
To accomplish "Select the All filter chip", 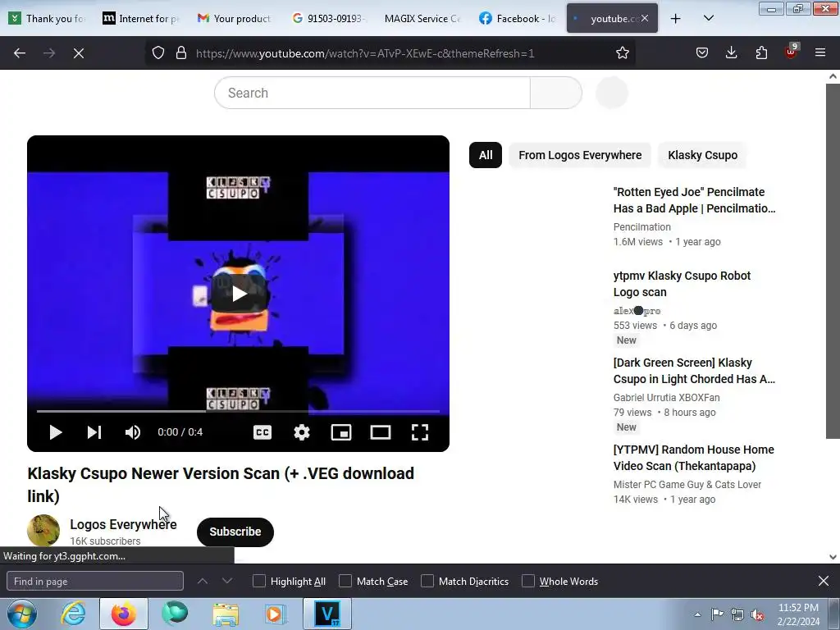I will pyautogui.click(x=486, y=155).
